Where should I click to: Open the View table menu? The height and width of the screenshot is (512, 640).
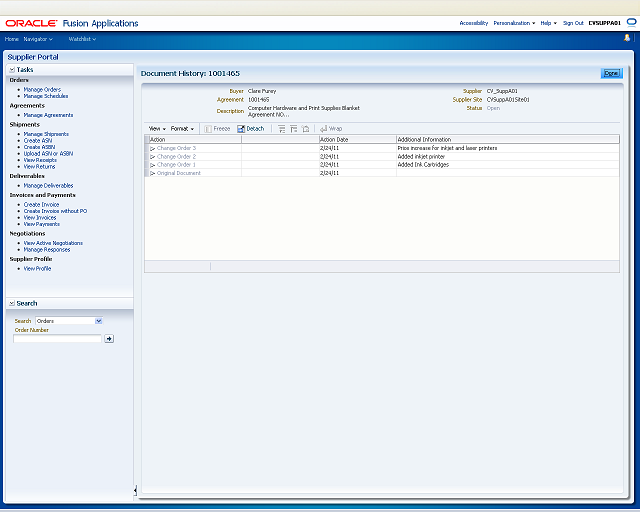pyautogui.click(x=157, y=129)
